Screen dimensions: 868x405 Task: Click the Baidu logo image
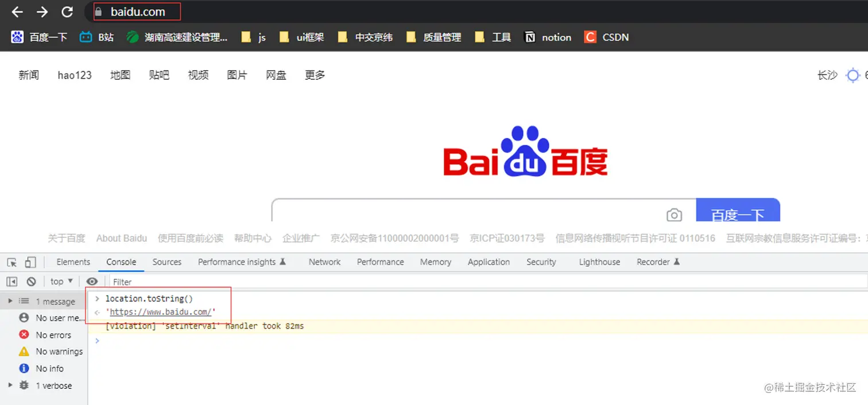(525, 151)
